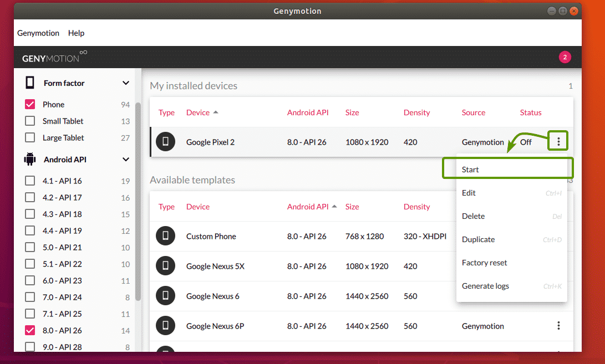Sort installed devices by Device column

click(x=198, y=112)
